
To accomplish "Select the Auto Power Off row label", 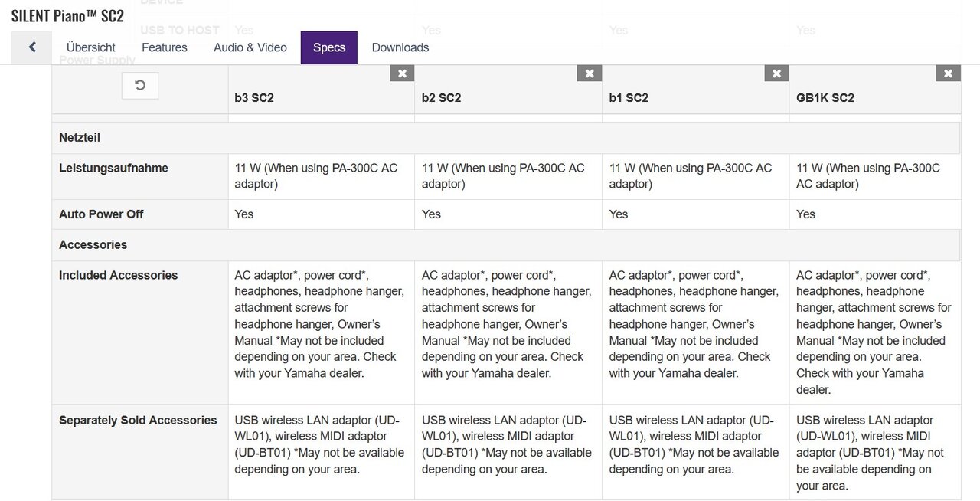I will (101, 214).
